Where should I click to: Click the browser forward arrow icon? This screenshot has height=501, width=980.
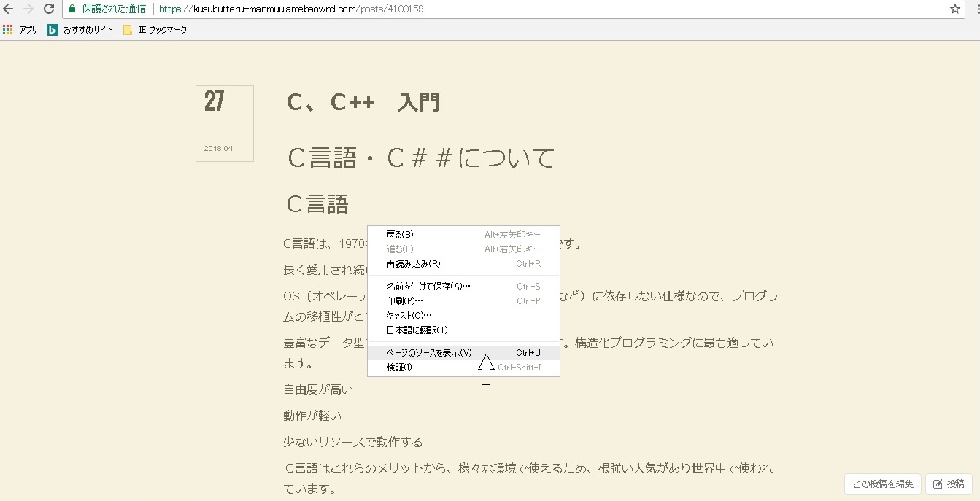click(x=28, y=9)
